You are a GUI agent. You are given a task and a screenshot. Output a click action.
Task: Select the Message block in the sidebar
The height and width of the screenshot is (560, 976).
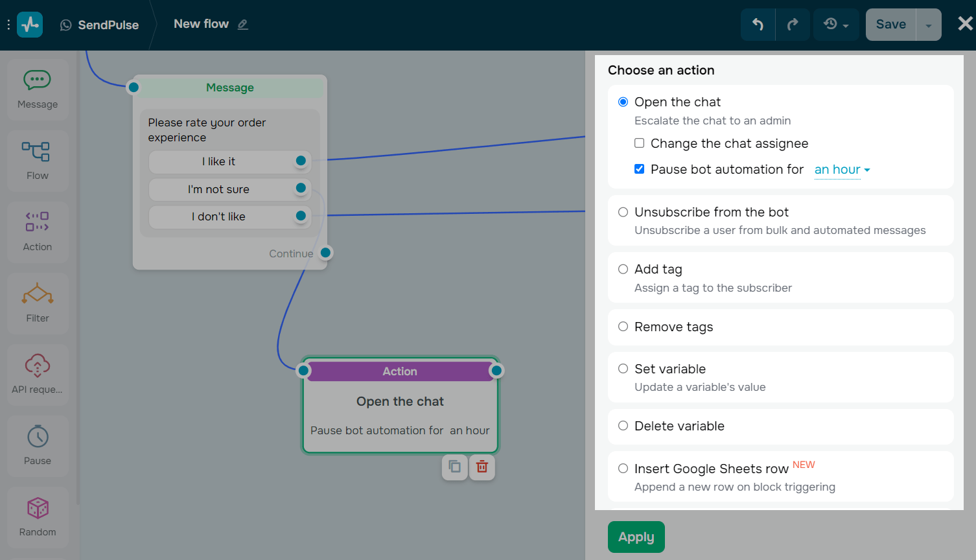coord(37,89)
